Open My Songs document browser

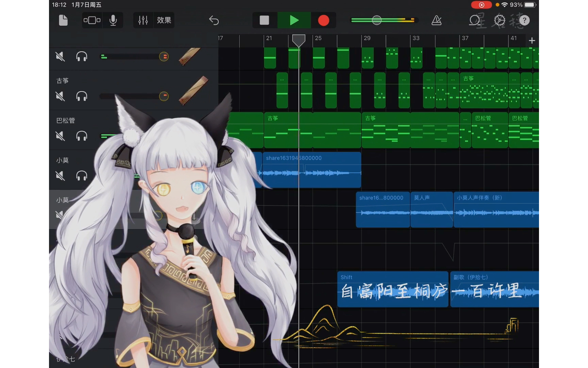coord(63,20)
